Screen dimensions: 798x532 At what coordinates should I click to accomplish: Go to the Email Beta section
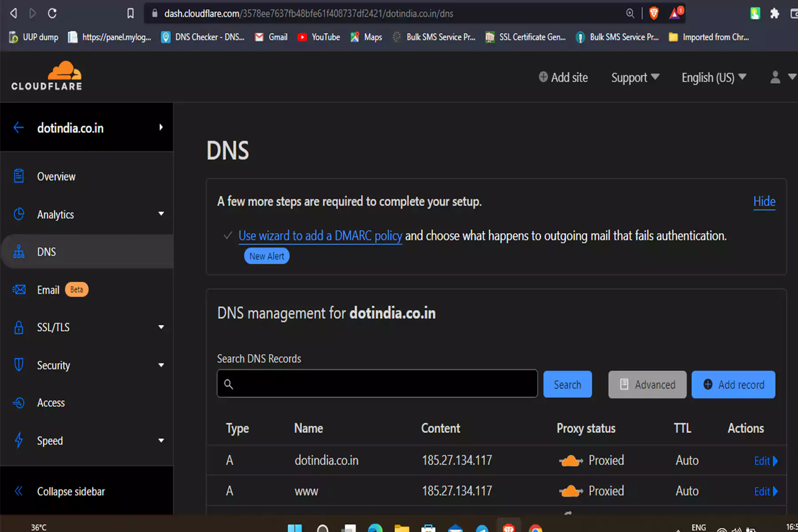[x=49, y=290]
